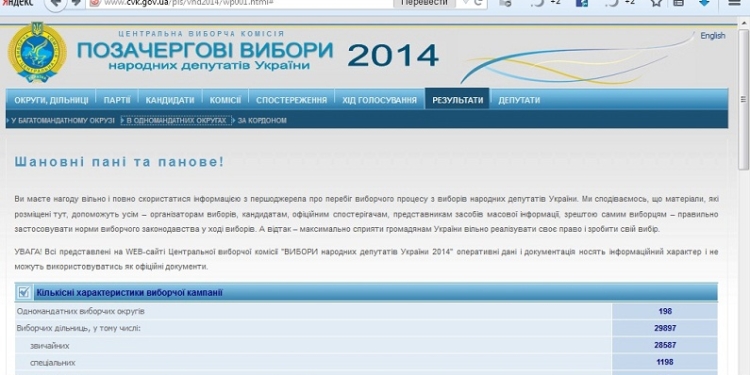
Task: Click the value 198 in the table
Action: tap(665, 311)
